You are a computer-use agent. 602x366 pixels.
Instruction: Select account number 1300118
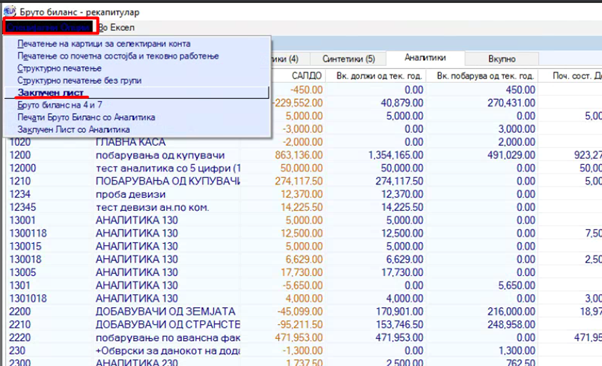[x=28, y=234]
